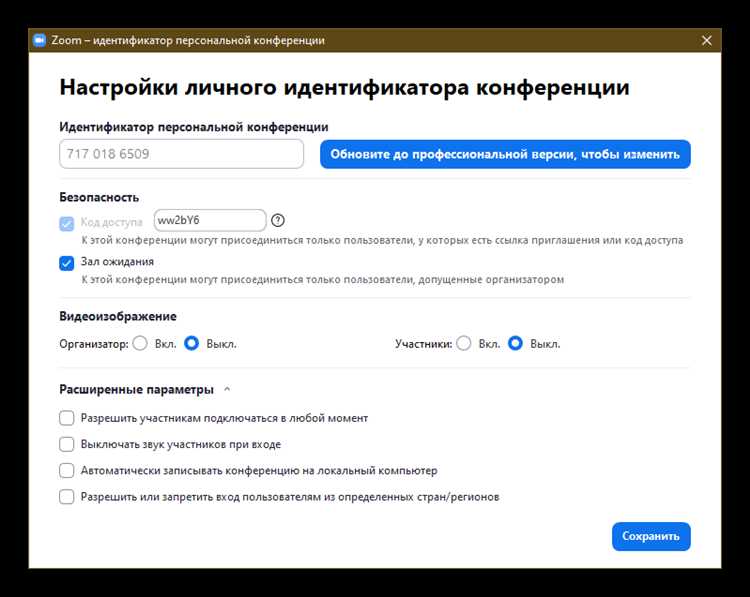Click the Сохранить button
The width and height of the screenshot is (750, 597).
(651, 536)
